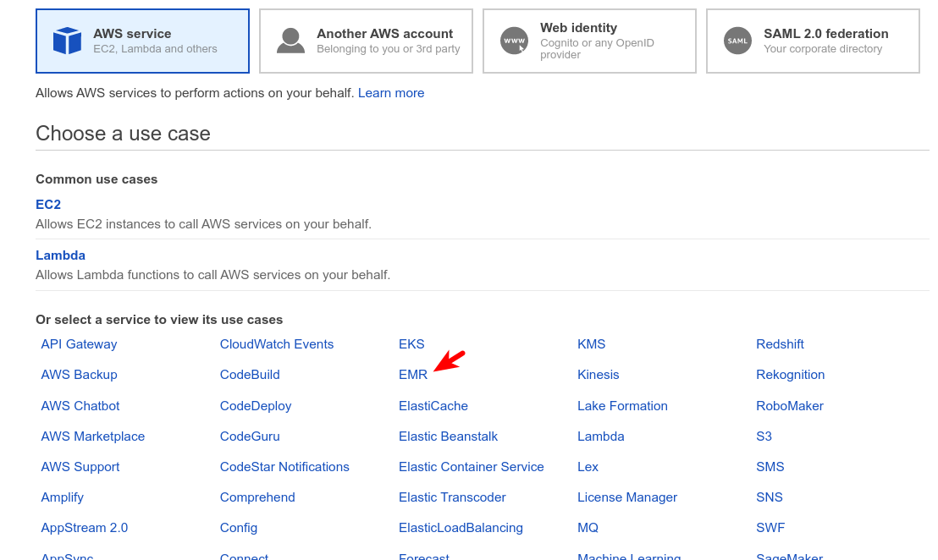Select the Lambda common use case heading
The width and height of the screenshot is (938, 560).
(60, 255)
